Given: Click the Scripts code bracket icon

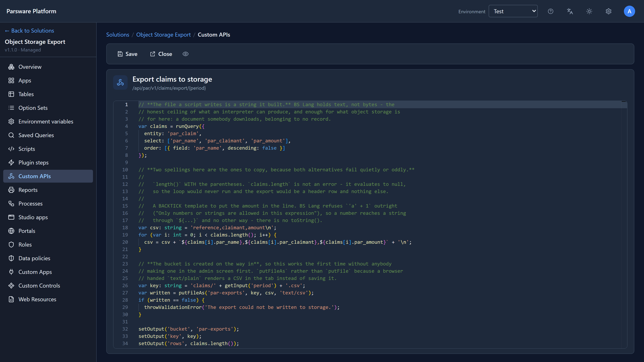Looking at the screenshot, I should (x=11, y=149).
